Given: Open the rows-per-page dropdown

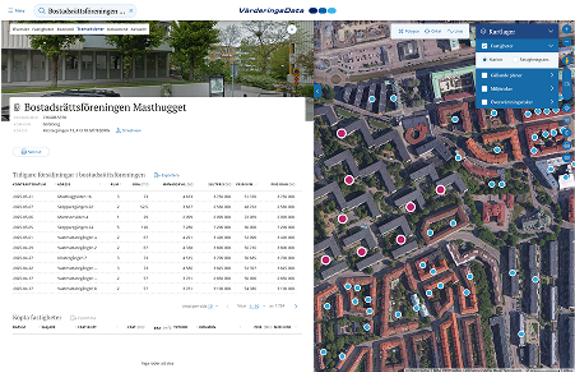Looking at the screenshot, I should (213, 306).
